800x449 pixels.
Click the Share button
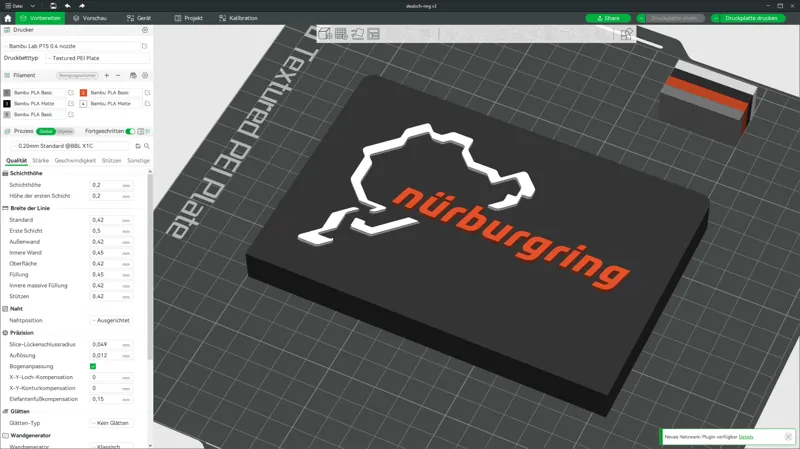608,18
